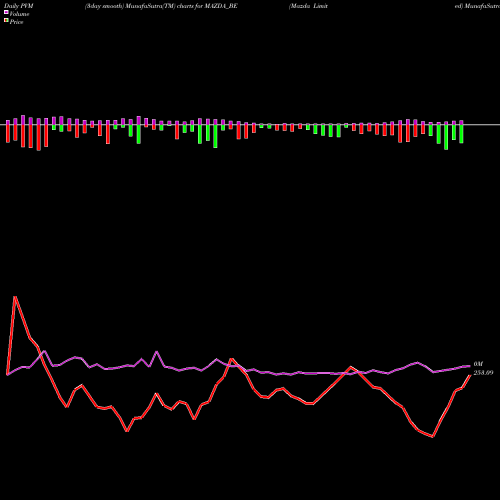Select the 'Volume' legend label
This screenshot has height=500, width=500.
19,14
